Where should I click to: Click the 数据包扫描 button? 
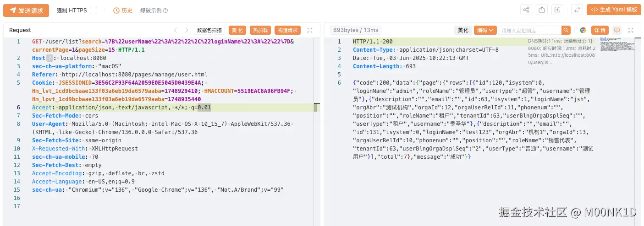(209, 30)
